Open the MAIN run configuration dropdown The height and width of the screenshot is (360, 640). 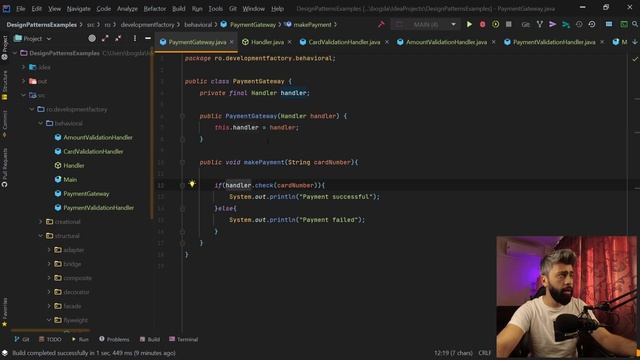425,24
